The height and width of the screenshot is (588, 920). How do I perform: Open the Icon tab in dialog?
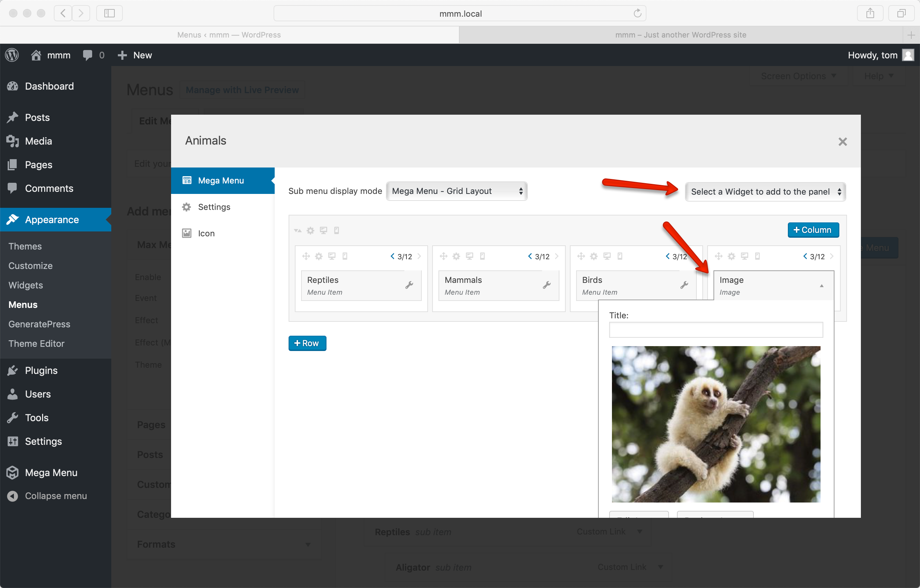[206, 233]
